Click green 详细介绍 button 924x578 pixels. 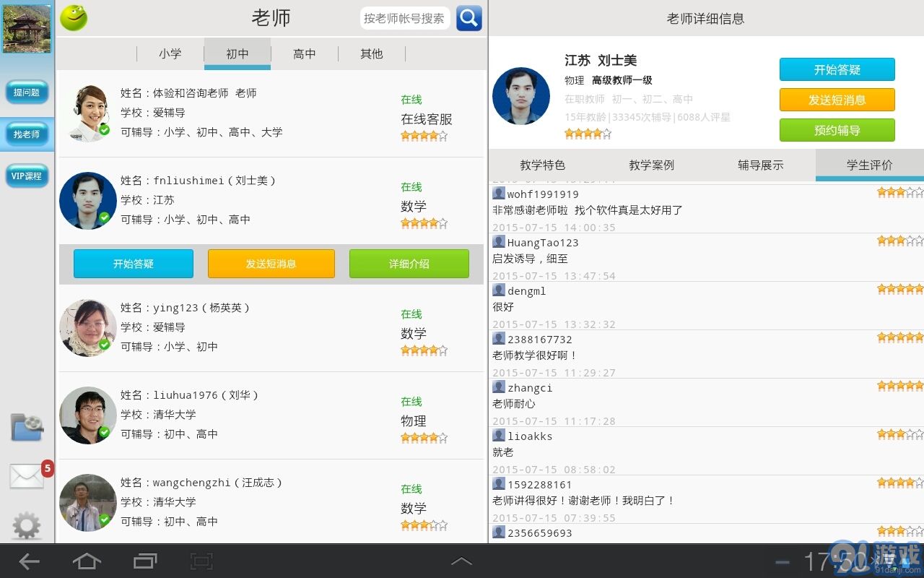tap(409, 264)
